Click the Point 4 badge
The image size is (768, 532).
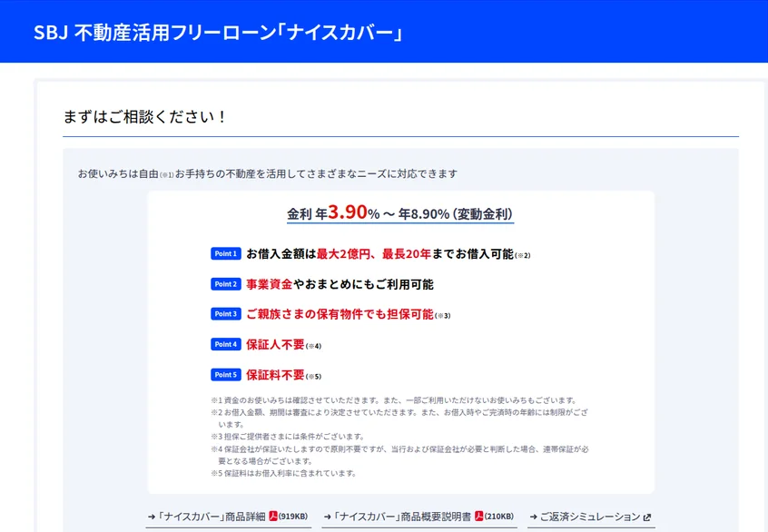[x=226, y=344]
